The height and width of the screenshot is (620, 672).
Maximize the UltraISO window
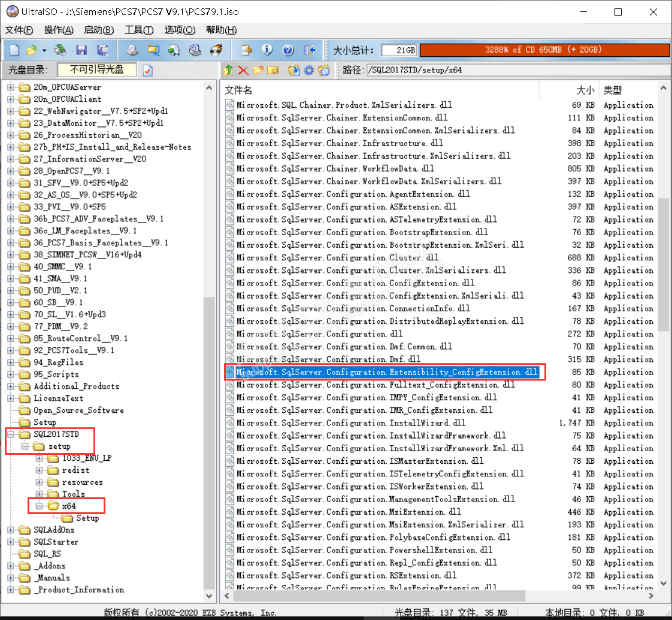pos(618,12)
